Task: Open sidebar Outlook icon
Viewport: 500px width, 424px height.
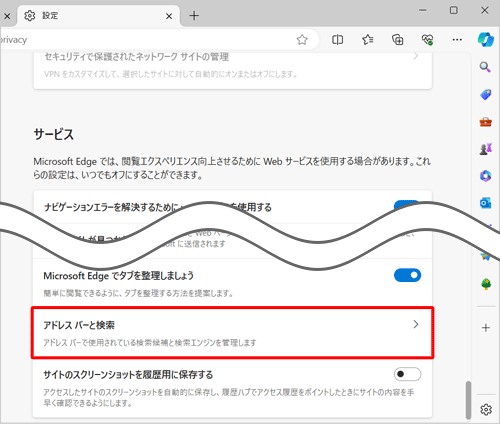Action: tap(486, 203)
